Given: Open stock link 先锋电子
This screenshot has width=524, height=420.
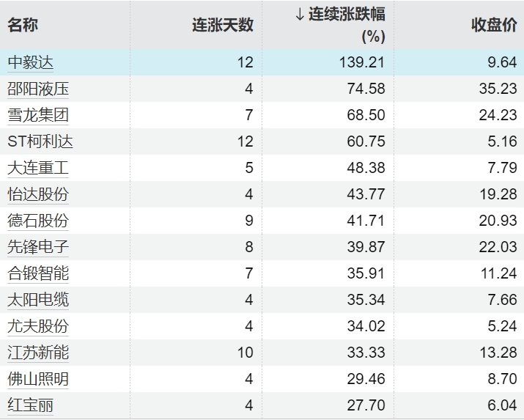Looking at the screenshot, I should coord(38,247).
